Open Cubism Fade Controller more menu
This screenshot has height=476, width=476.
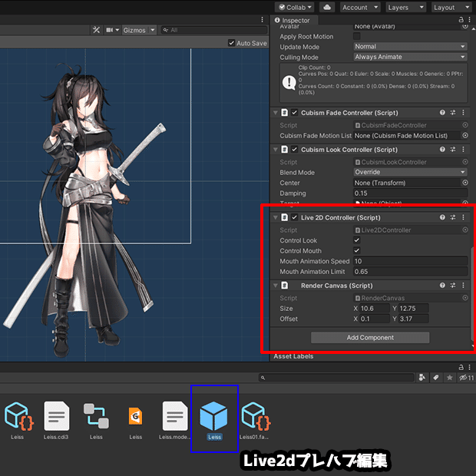click(463, 113)
